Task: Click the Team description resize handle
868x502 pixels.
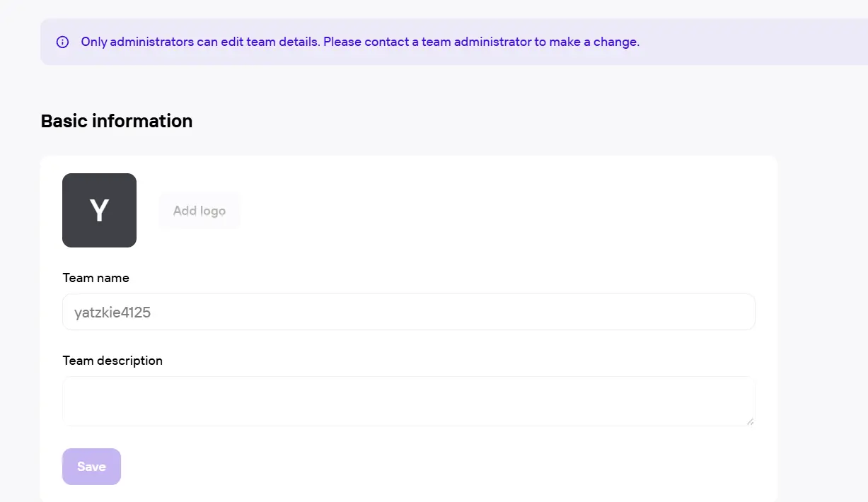Action: 750,421
